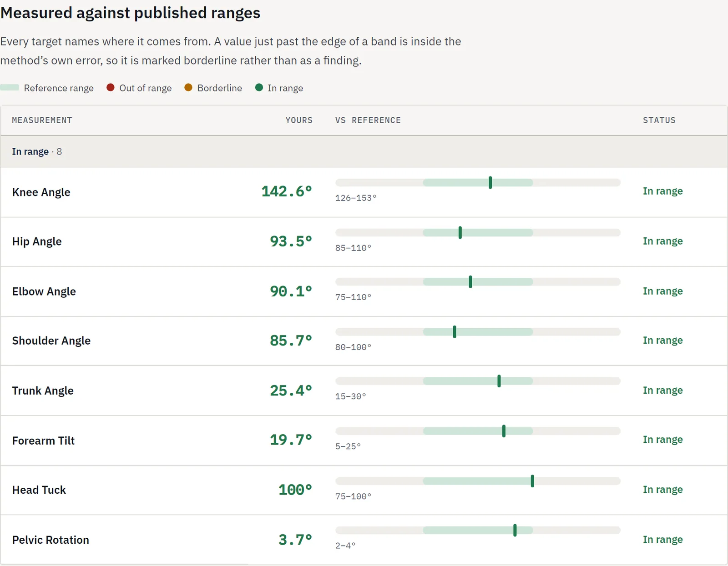Click the Trunk Angle label
This screenshot has height=566, width=728.
click(43, 391)
